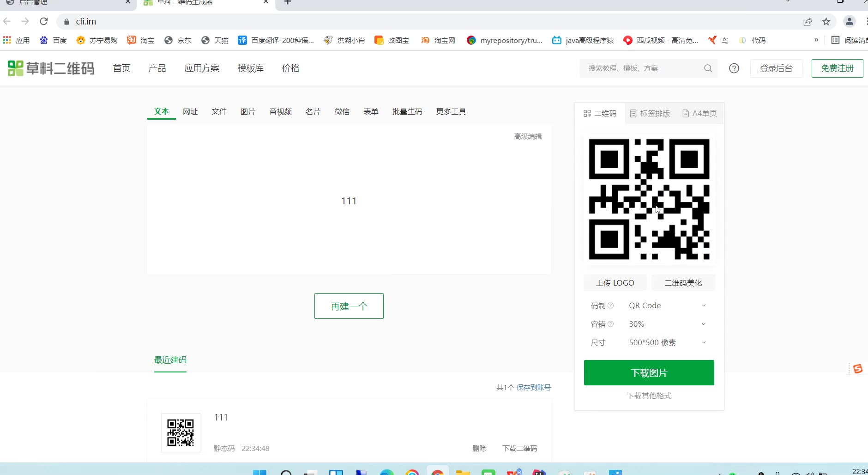Open 京东 bookmark
Image resolution: width=868 pixels, height=475 pixels.
pos(178,40)
